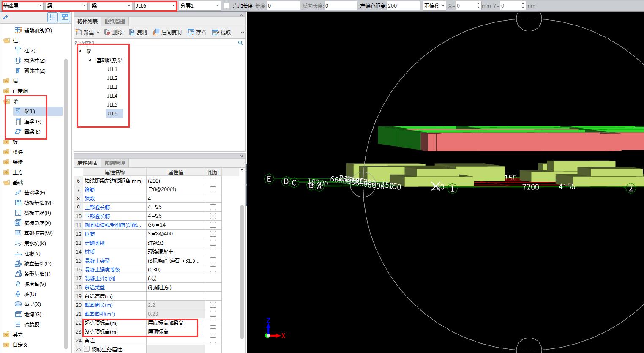Select the 独立基础(D) icon
This screenshot has width=644, height=353.
(x=18, y=263)
